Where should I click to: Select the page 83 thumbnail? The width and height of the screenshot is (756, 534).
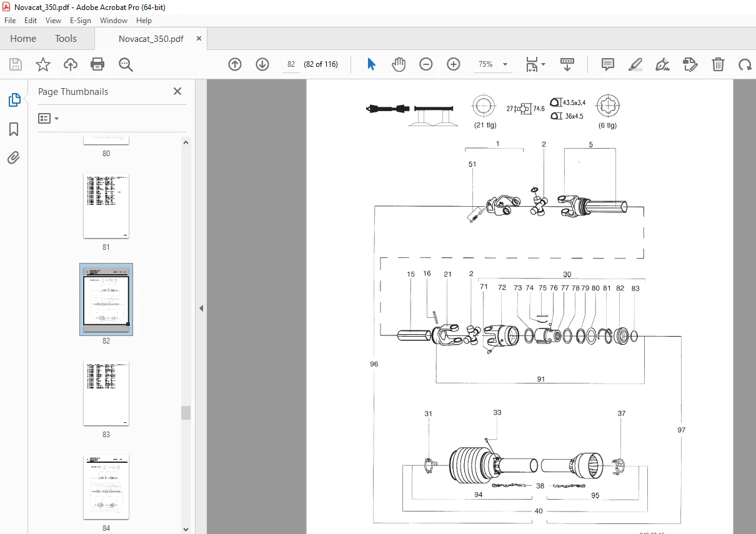click(x=106, y=393)
